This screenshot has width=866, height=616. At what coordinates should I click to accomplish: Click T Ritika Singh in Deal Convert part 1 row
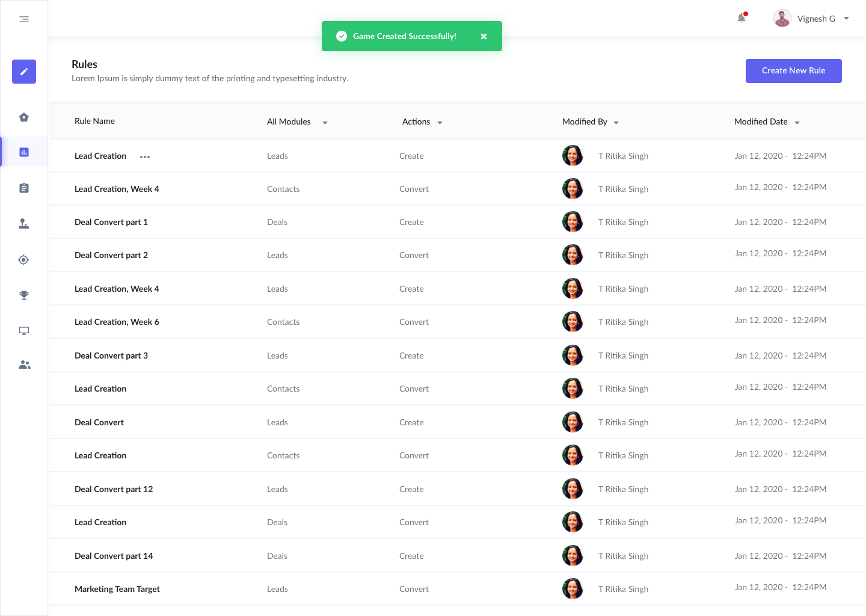623,222
